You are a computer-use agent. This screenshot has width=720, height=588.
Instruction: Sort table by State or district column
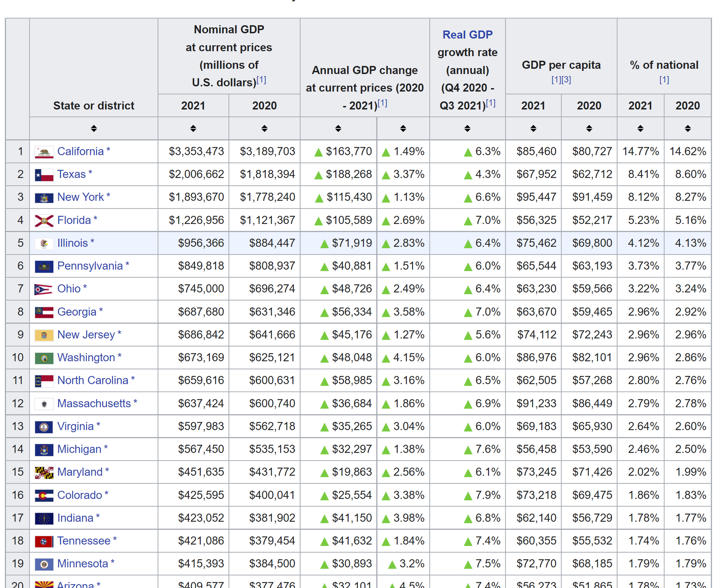tap(94, 129)
